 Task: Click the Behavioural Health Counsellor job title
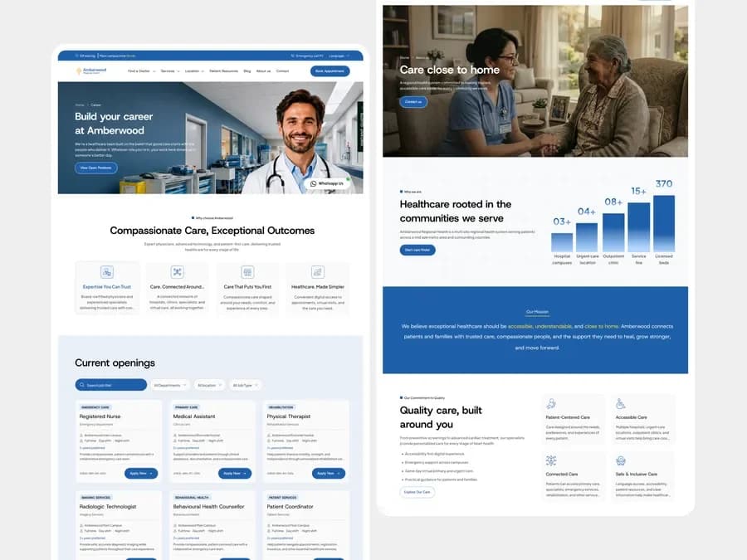[x=208, y=507]
